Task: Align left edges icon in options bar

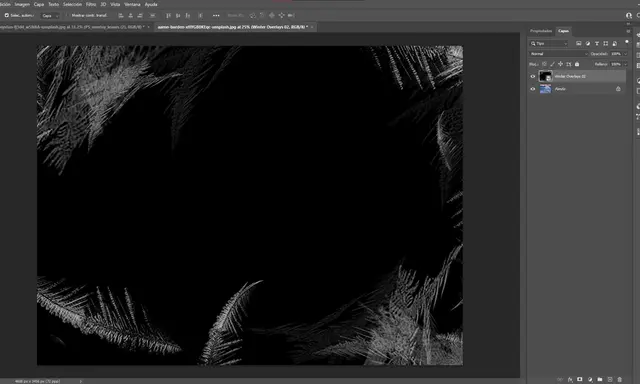Action: tap(121, 16)
